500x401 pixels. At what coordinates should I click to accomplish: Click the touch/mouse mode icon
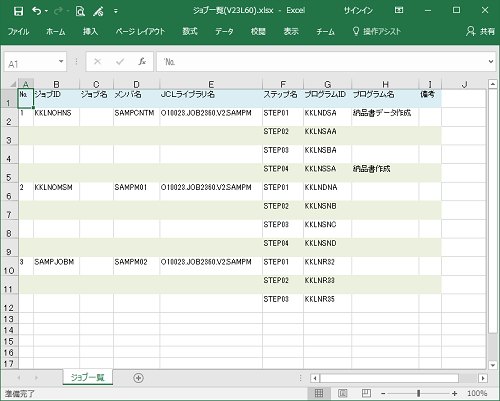(98, 11)
